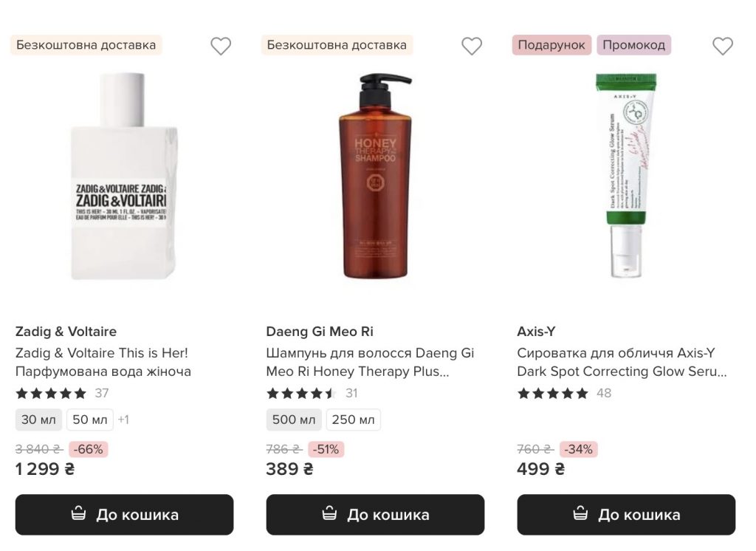Go to the Daeng Gi Meo Ri brand page

tap(320, 332)
